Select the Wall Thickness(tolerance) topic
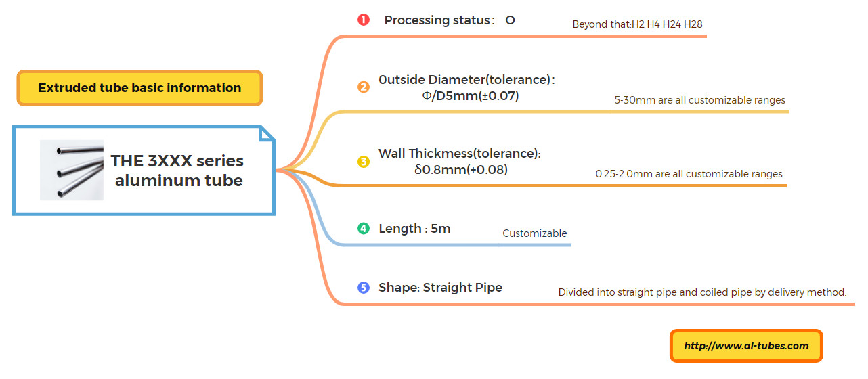868x379 pixels. point(460,161)
